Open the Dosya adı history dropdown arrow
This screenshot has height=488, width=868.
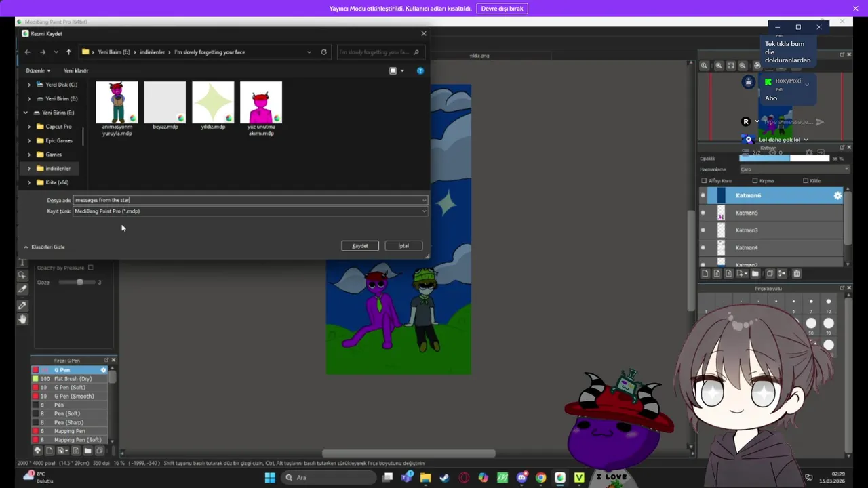click(424, 200)
